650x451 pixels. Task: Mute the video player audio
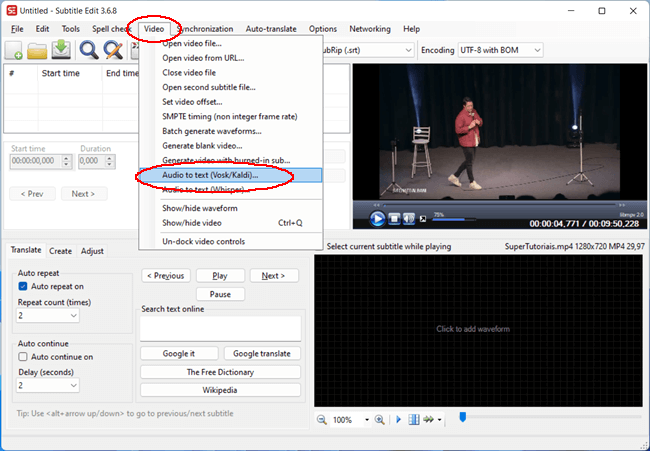[411, 218]
